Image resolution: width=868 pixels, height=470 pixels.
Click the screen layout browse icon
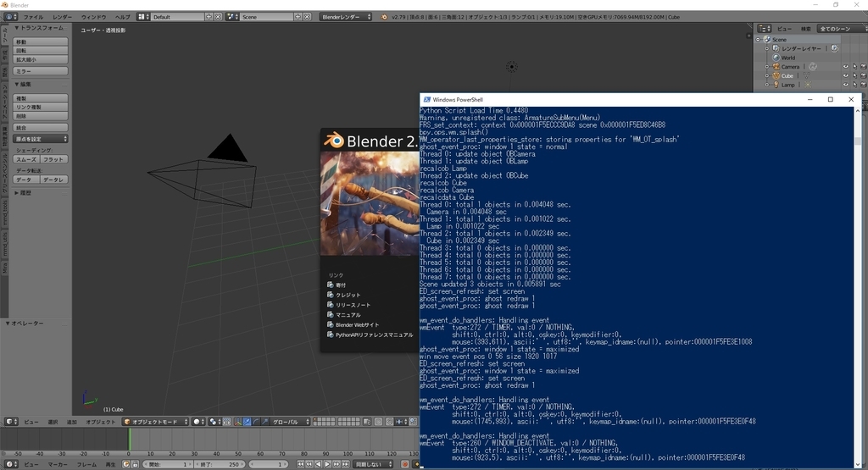click(x=142, y=17)
